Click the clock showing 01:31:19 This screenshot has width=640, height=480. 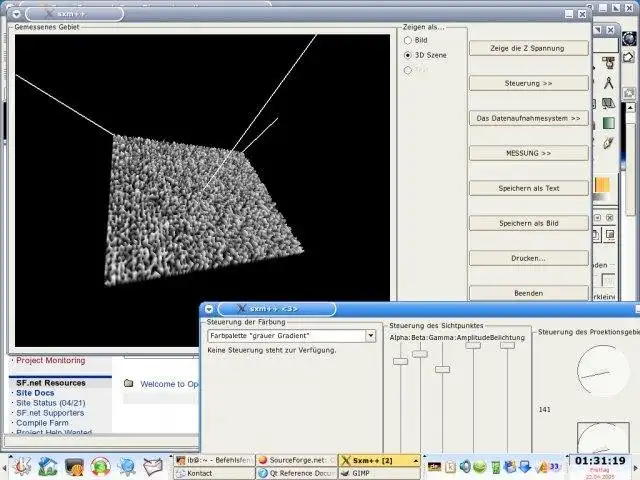coord(600,461)
